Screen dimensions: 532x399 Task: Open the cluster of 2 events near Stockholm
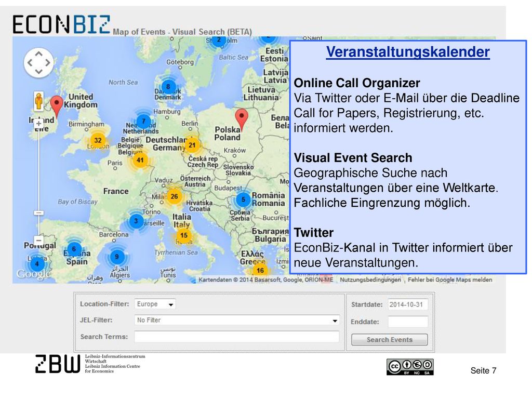click(219, 41)
